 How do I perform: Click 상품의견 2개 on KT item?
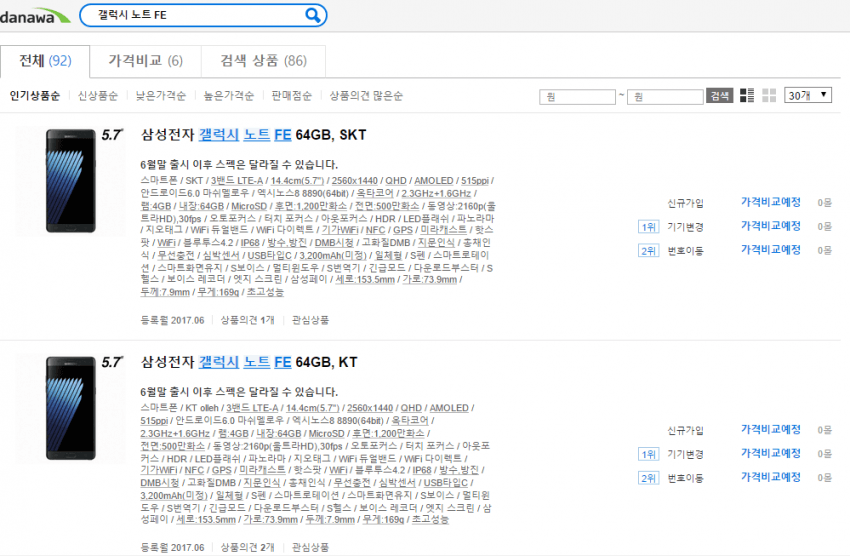coord(247,547)
